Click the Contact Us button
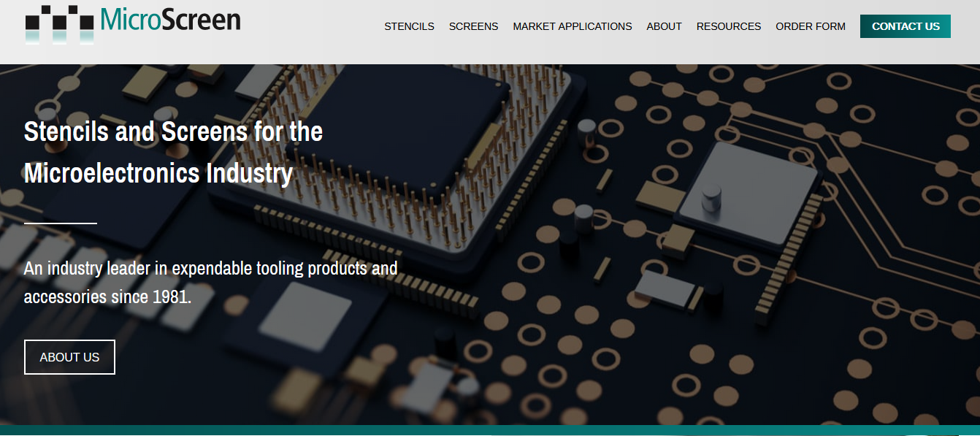980x436 pixels. (x=906, y=26)
